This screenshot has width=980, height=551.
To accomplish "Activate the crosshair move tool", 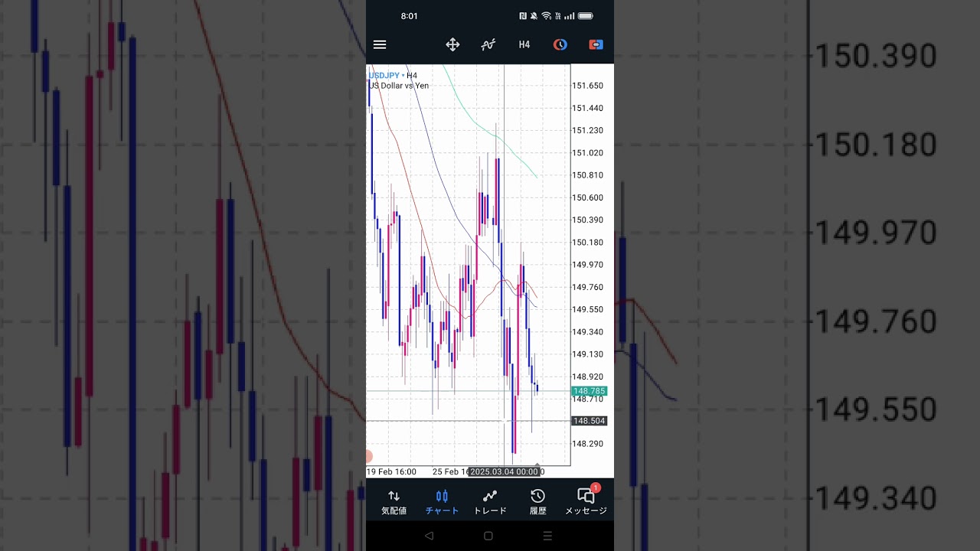I will click(452, 44).
